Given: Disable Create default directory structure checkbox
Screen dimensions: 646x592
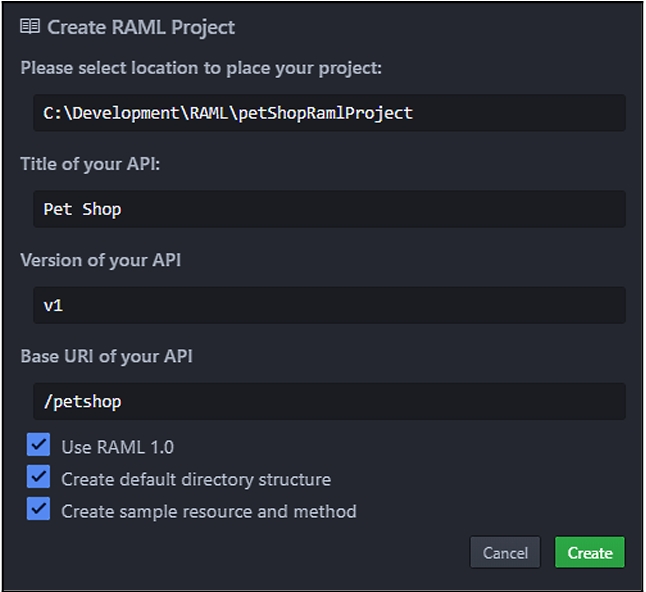Looking at the screenshot, I should pos(39,477).
